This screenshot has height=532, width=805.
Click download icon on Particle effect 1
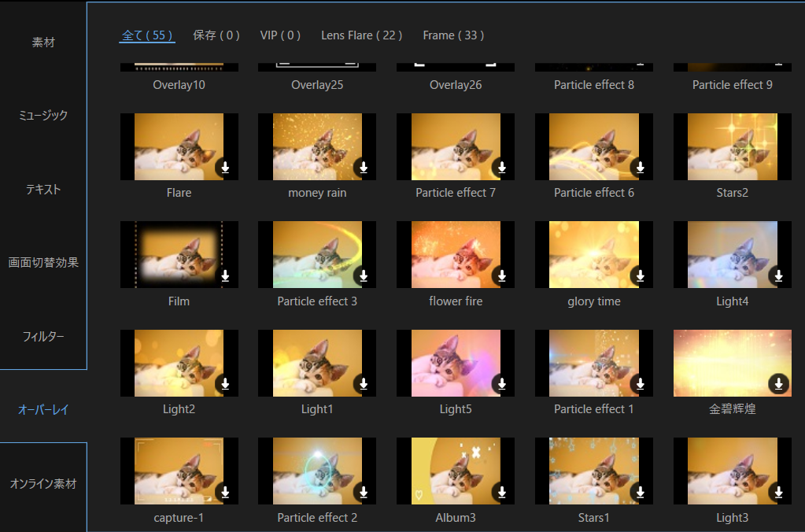(x=641, y=383)
